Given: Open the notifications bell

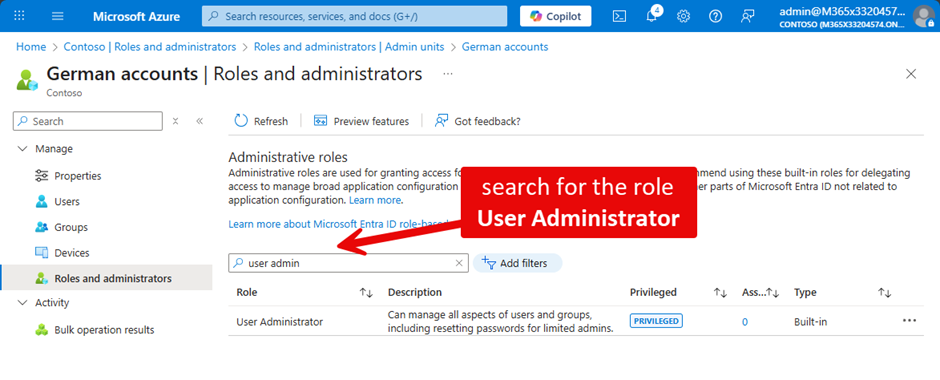Looking at the screenshot, I should (x=652, y=16).
